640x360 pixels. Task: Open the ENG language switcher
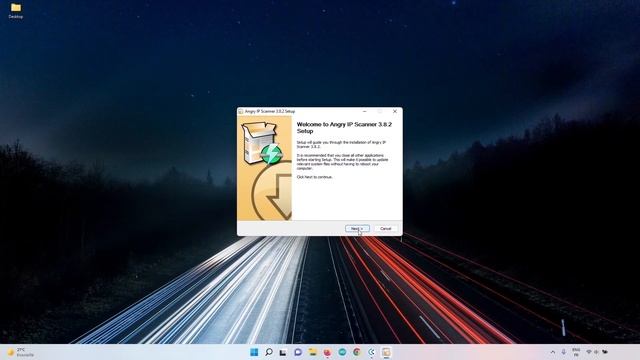pyautogui.click(x=576, y=352)
